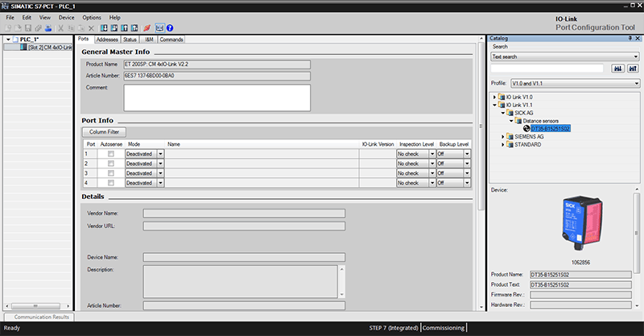
Task: Click the Comment text field
Action: point(217,97)
